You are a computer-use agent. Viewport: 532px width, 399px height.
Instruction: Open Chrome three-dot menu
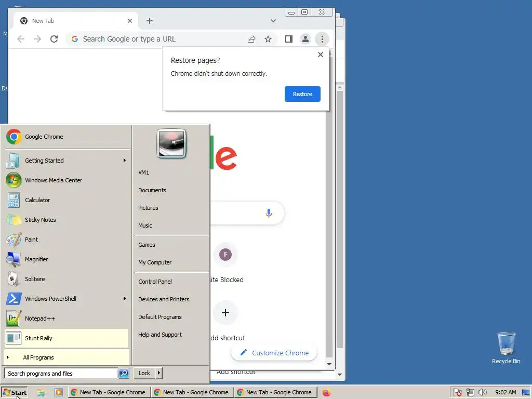tap(322, 39)
